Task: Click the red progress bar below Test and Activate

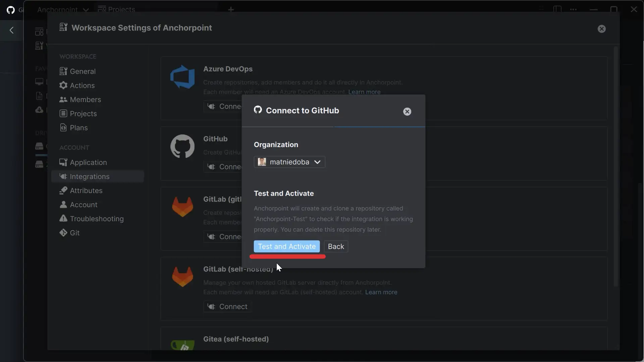Action: click(288, 257)
